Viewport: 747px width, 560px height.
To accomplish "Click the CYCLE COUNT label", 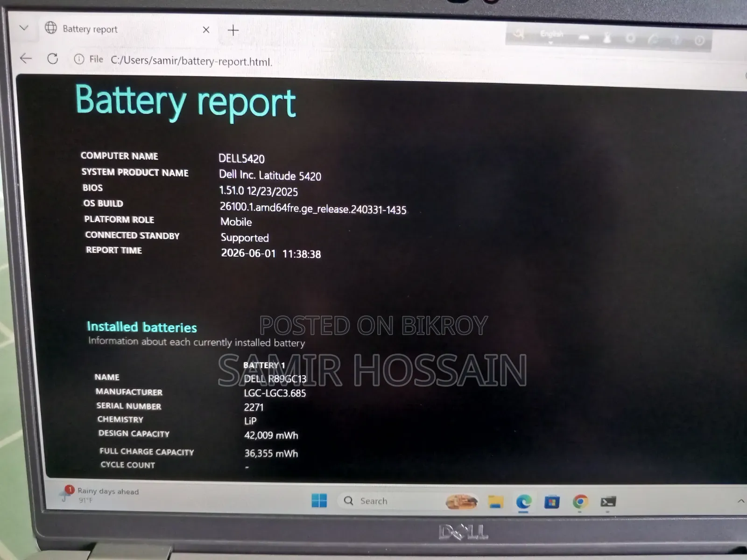I will click(128, 465).
